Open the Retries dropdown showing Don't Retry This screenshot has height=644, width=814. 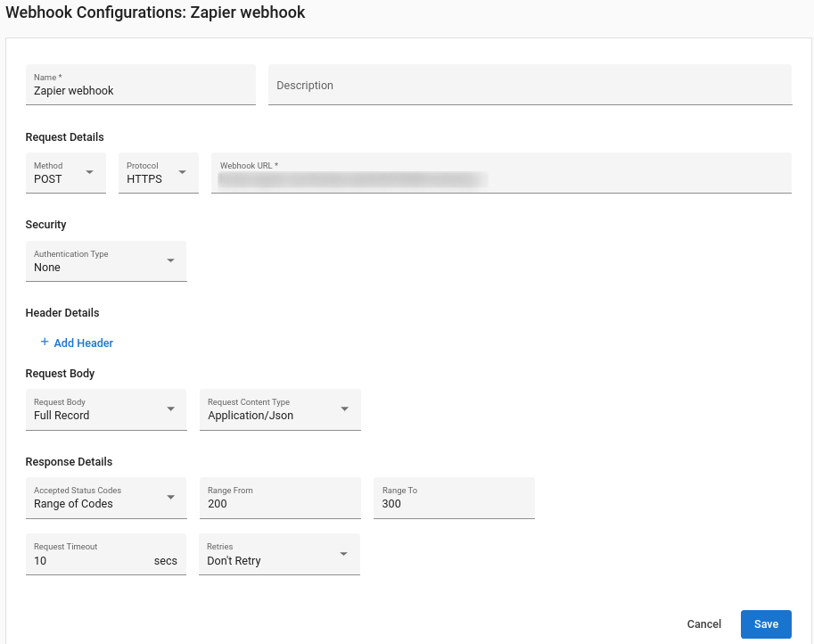[x=279, y=554]
